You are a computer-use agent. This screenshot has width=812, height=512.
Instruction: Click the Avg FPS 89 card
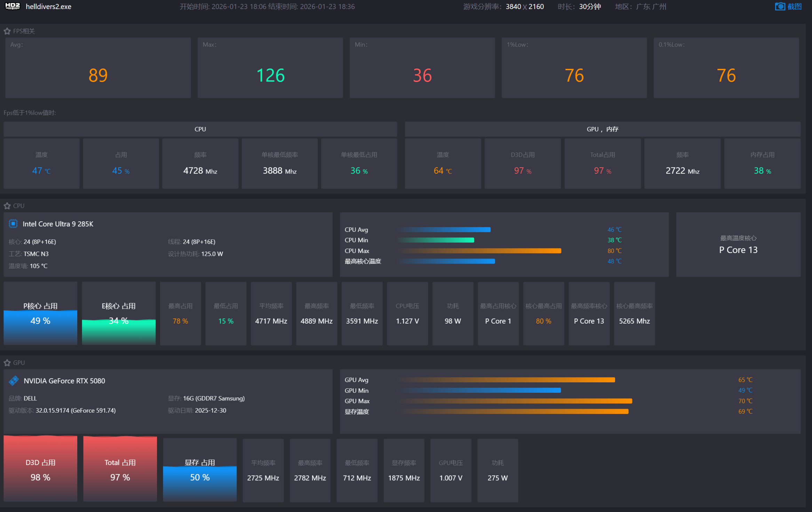click(98, 68)
